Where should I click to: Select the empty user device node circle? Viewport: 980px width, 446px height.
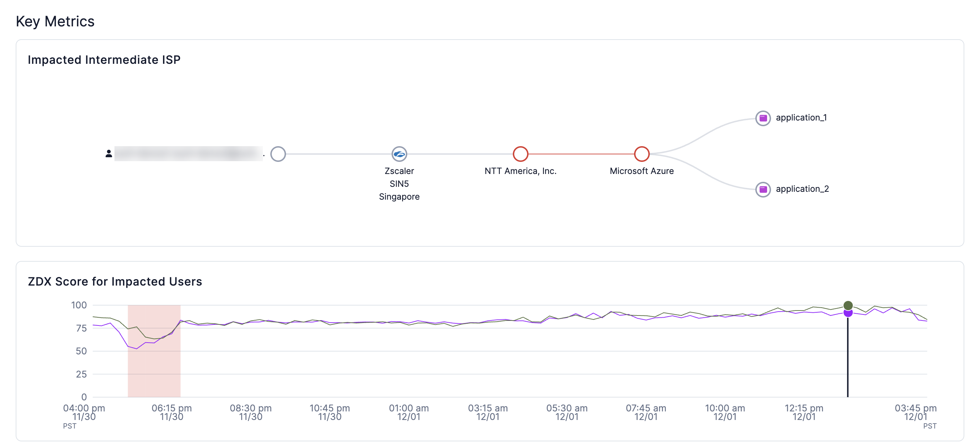click(x=278, y=154)
